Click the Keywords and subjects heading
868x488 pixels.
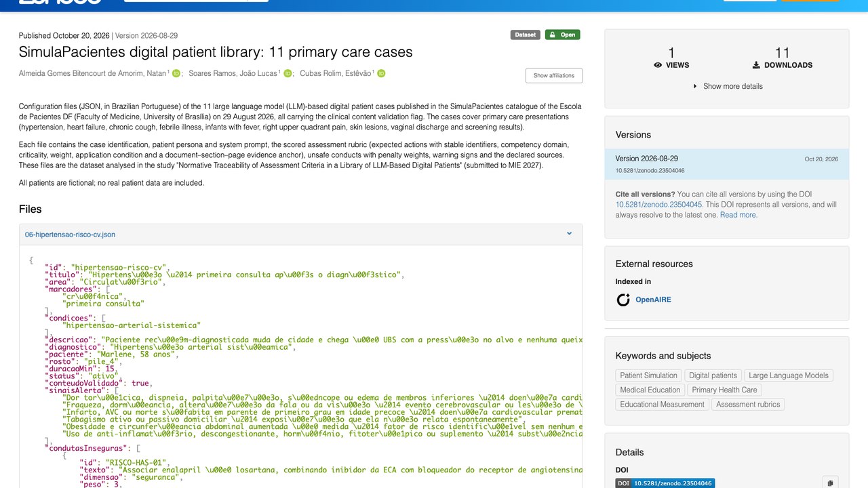(663, 356)
